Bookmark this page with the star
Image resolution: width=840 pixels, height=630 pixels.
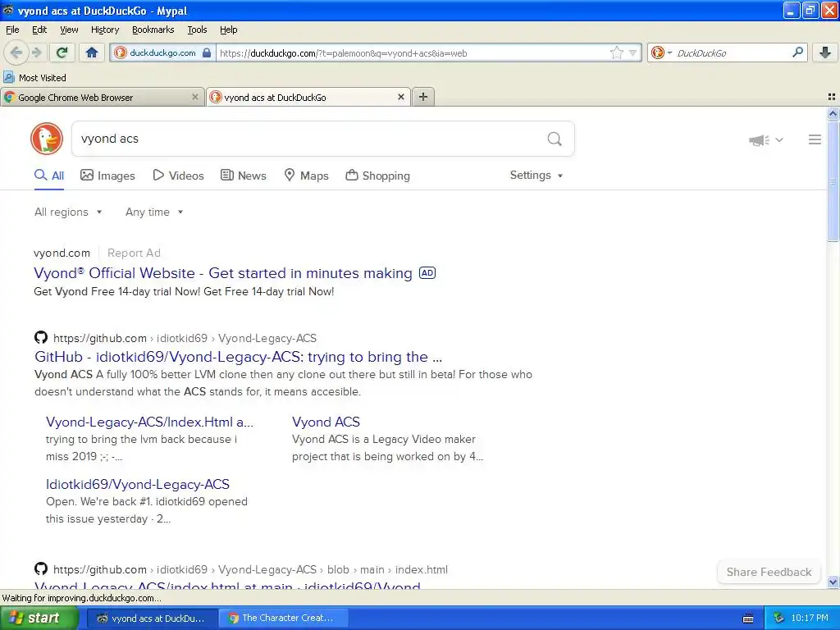click(x=616, y=52)
